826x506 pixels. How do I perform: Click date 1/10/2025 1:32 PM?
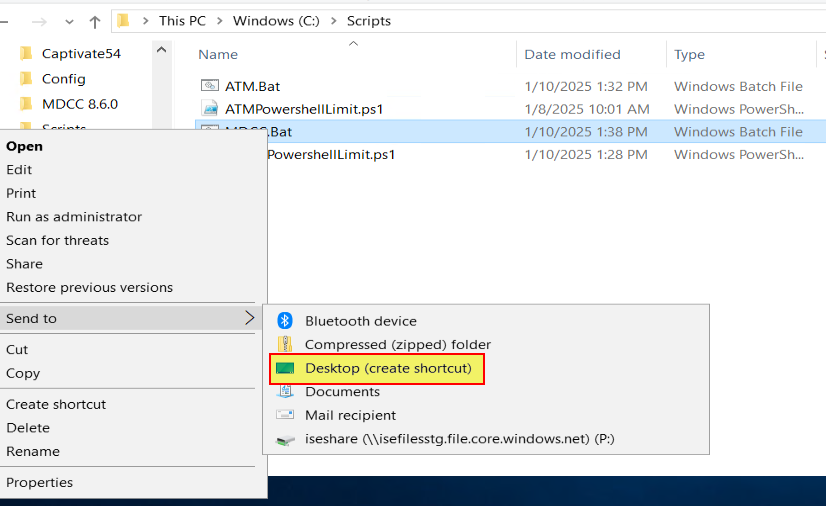[x=586, y=86]
